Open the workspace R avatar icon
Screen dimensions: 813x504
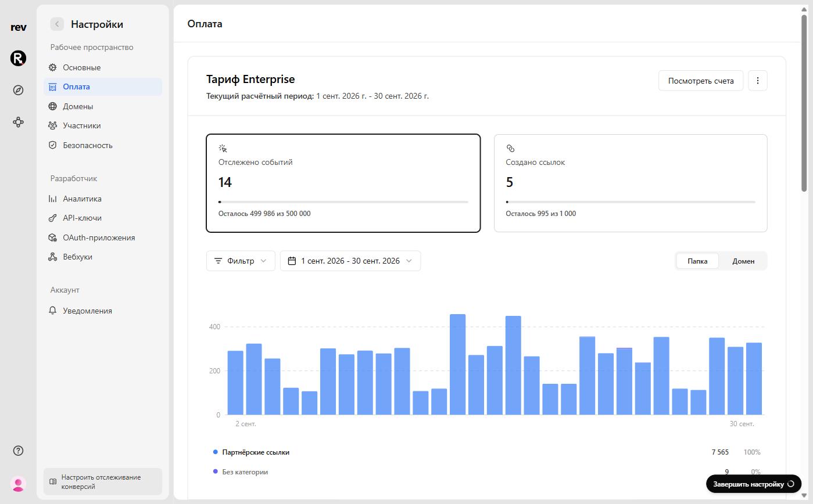click(18, 58)
